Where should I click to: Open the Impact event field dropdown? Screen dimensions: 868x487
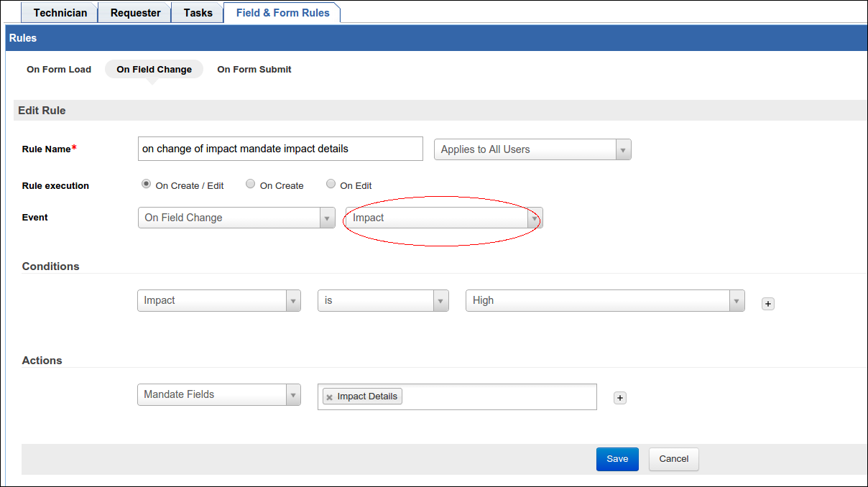click(x=443, y=218)
